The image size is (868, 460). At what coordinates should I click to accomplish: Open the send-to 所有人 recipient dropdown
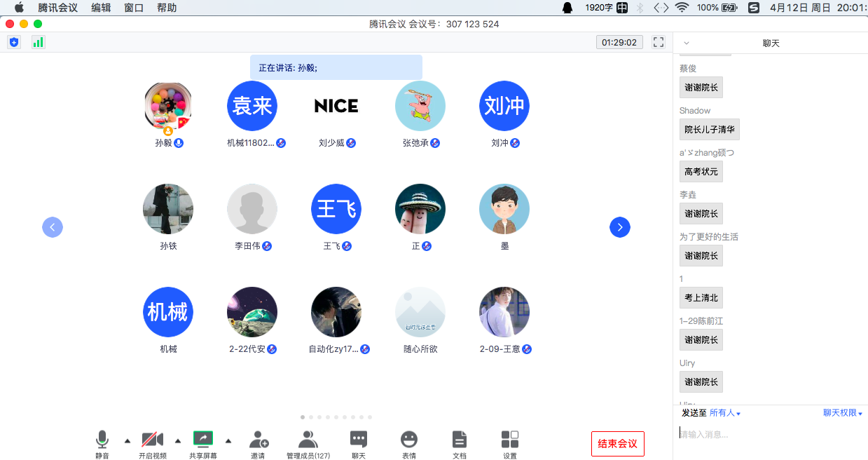(725, 413)
